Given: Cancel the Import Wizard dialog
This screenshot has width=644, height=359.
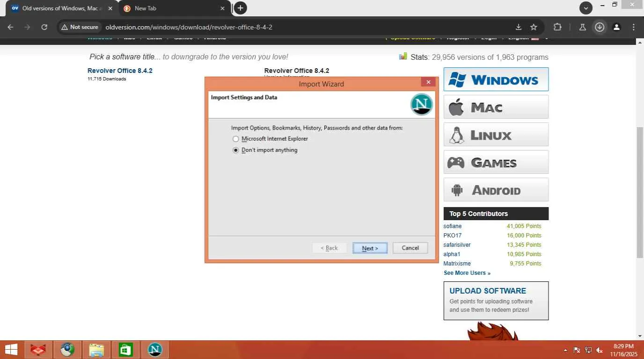Looking at the screenshot, I should point(410,248).
